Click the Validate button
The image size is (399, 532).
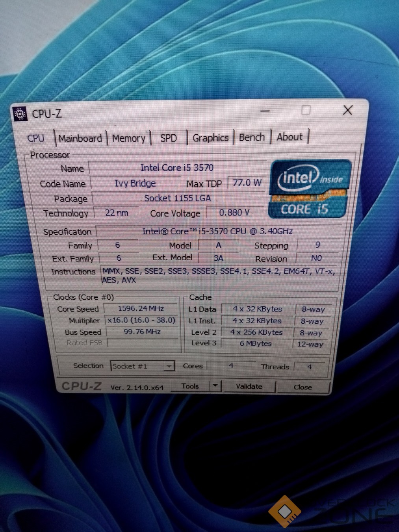[x=249, y=386]
